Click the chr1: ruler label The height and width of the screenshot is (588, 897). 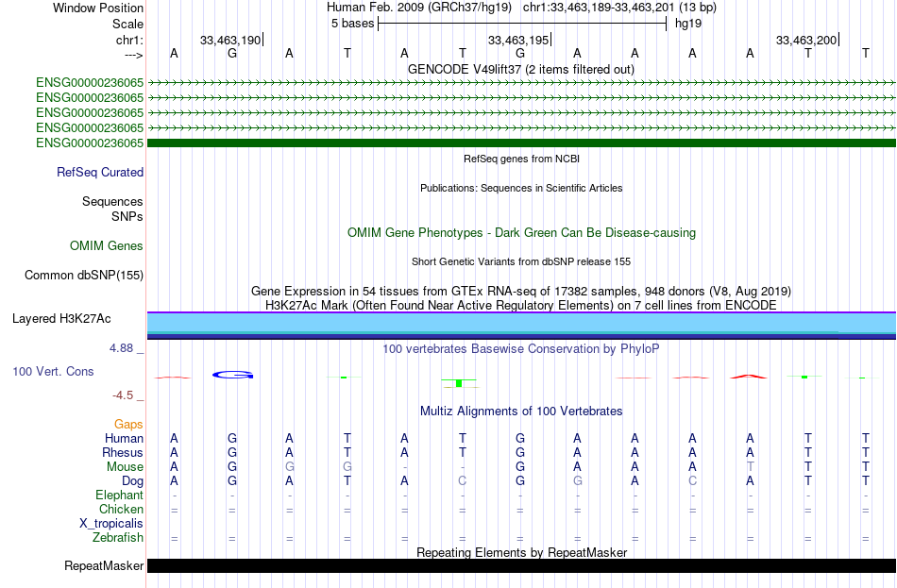(x=129, y=40)
